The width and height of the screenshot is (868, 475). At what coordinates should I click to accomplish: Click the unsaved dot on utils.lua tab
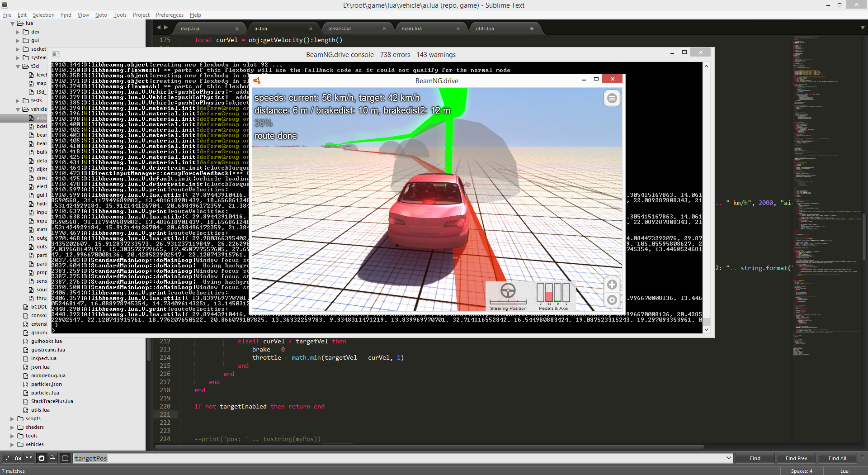coord(532,28)
